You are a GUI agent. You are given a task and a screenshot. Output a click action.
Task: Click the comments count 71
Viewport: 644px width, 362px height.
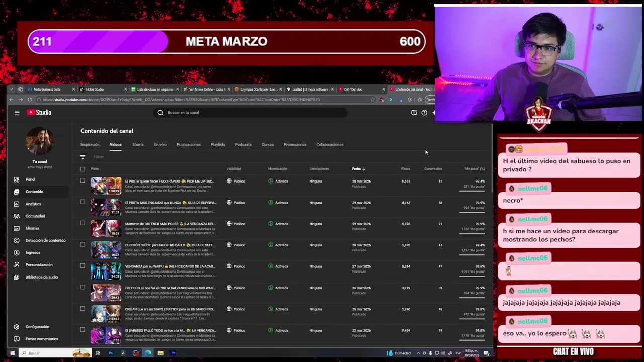point(440,224)
